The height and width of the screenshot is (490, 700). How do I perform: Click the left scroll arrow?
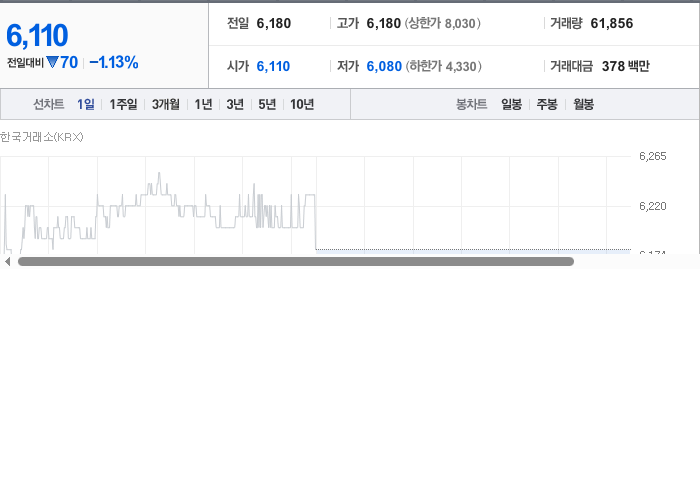pyautogui.click(x=7, y=262)
